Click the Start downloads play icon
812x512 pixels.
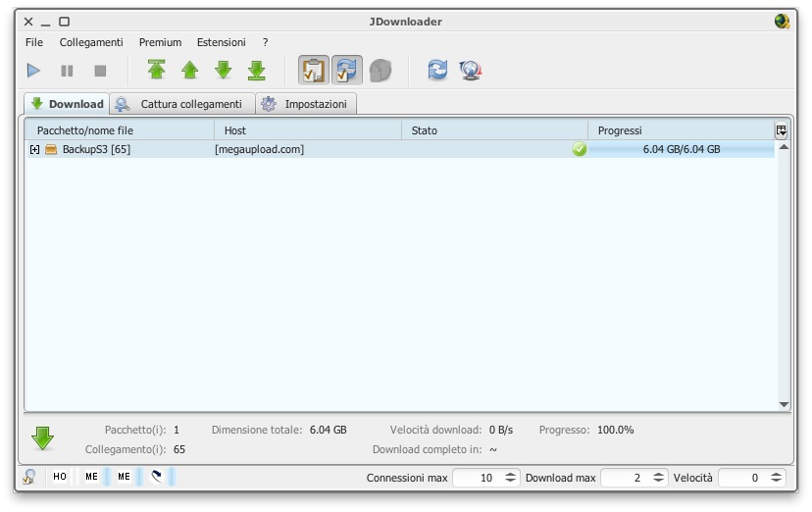pos(33,71)
